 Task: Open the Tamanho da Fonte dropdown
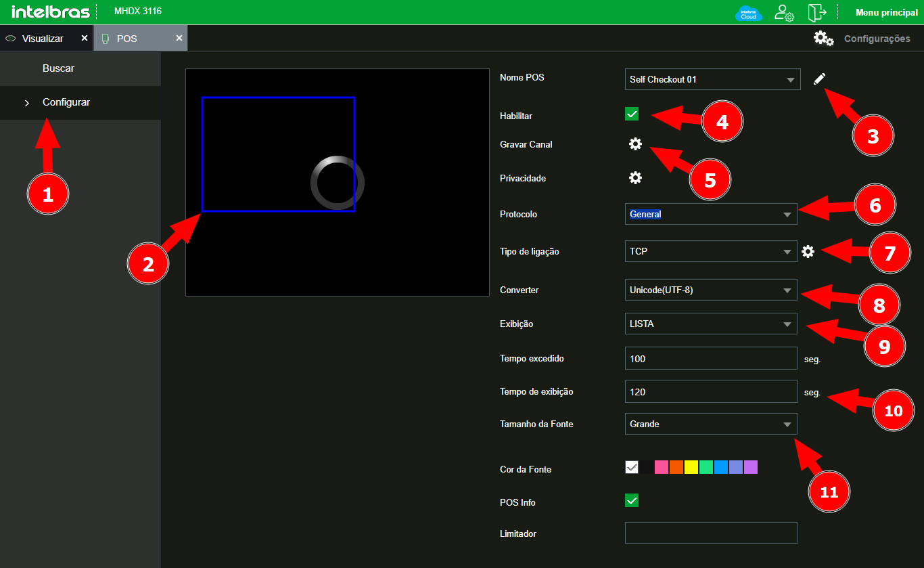(711, 424)
